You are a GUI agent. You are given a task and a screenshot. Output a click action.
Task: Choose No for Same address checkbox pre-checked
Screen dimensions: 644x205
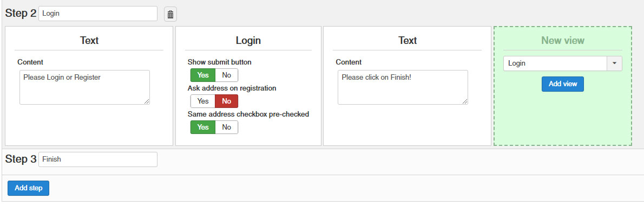click(226, 127)
